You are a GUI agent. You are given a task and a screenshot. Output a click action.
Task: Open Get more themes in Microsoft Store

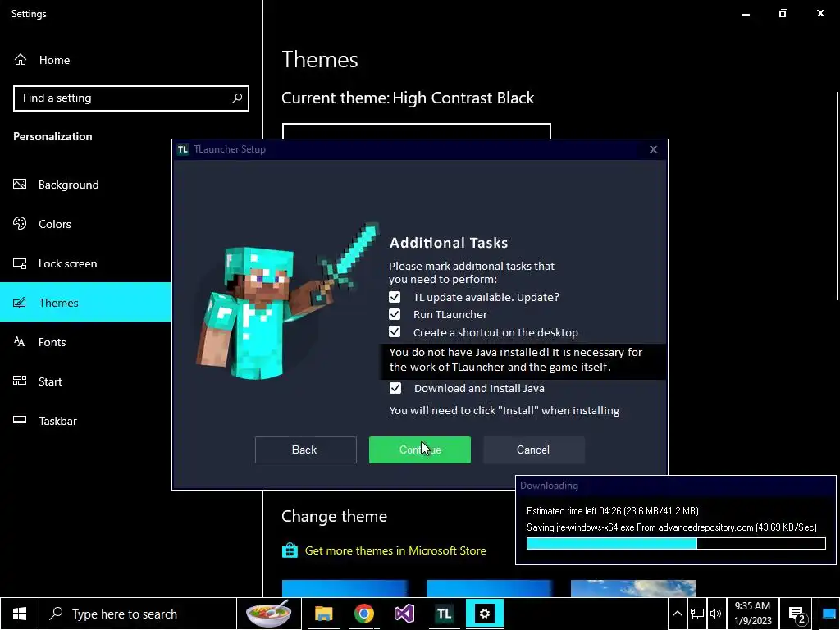point(395,550)
